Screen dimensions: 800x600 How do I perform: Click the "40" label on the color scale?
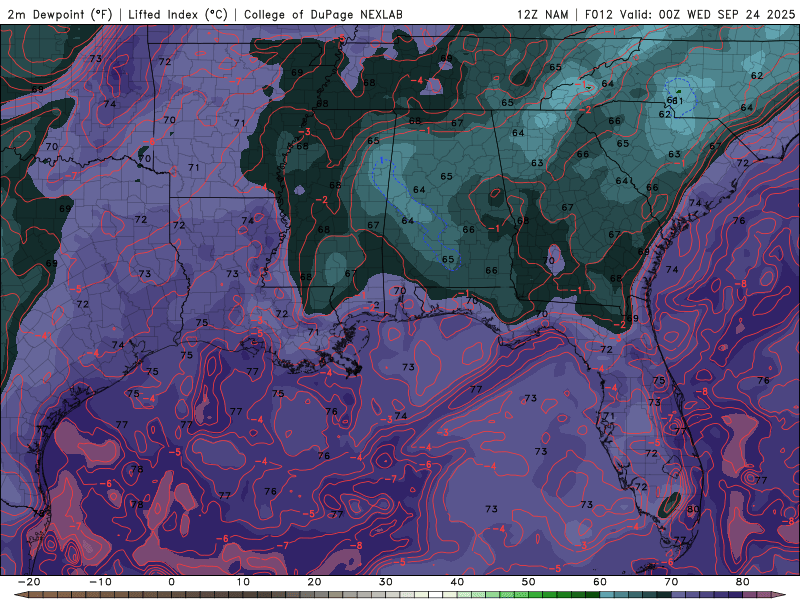[x=457, y=582]
